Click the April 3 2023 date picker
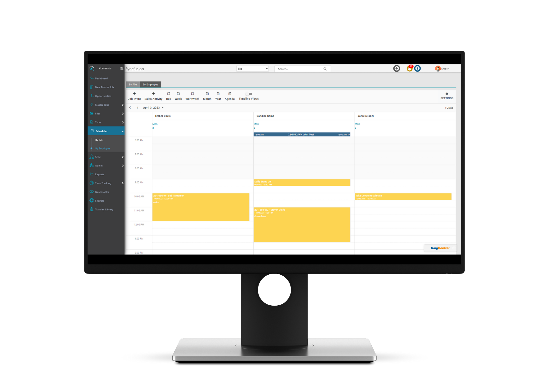The height and width of the screenshot is (392, 549). point(154,108)
